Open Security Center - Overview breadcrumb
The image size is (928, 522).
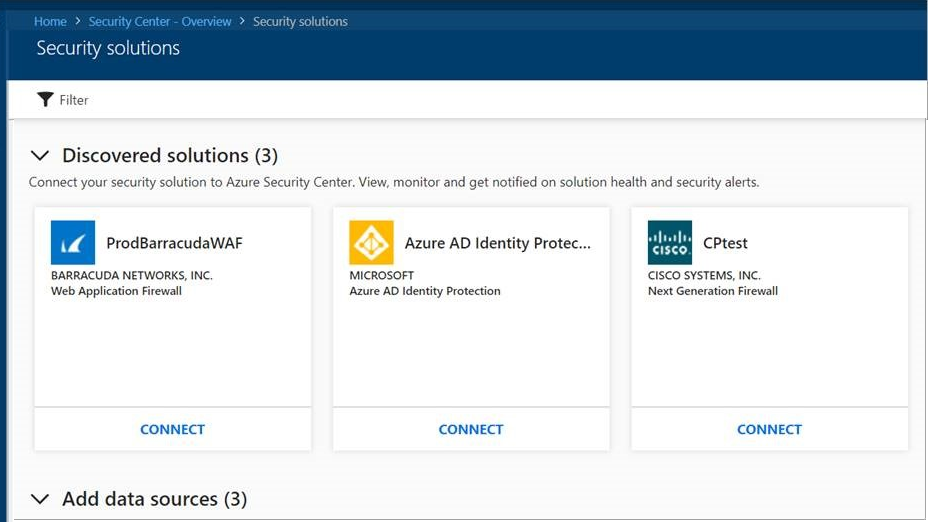(160, 21)
